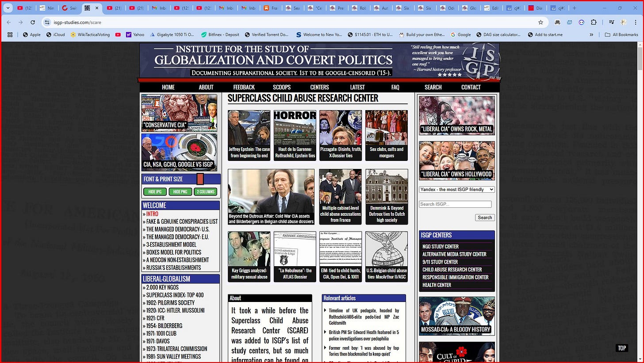Open a new tab with the plus icon

(574, 8)
